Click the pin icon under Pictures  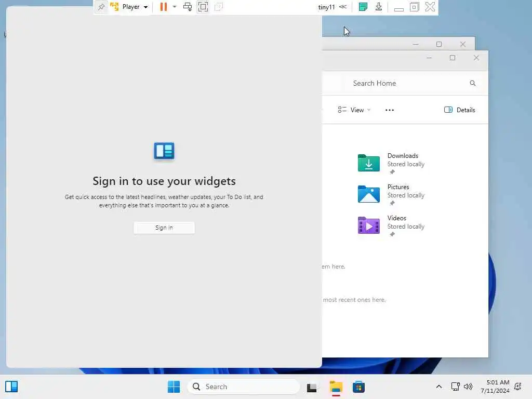point(392,203)
